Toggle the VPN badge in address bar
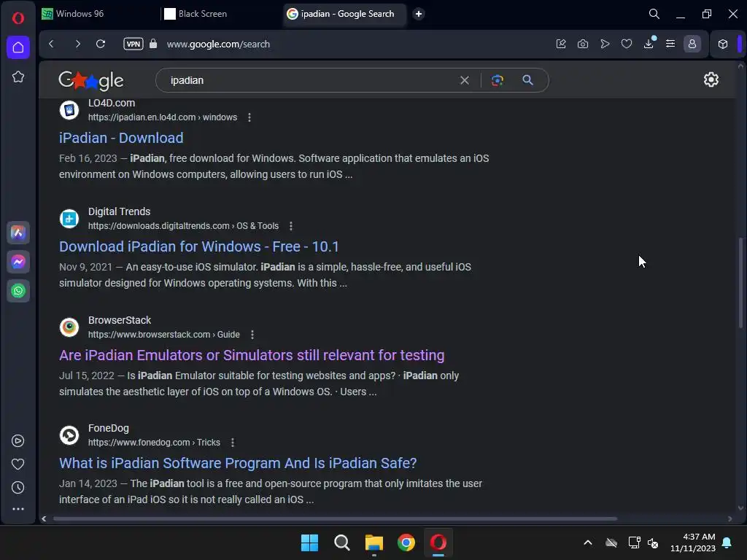The height and width of the screenshot is (560, 747). 133,44
